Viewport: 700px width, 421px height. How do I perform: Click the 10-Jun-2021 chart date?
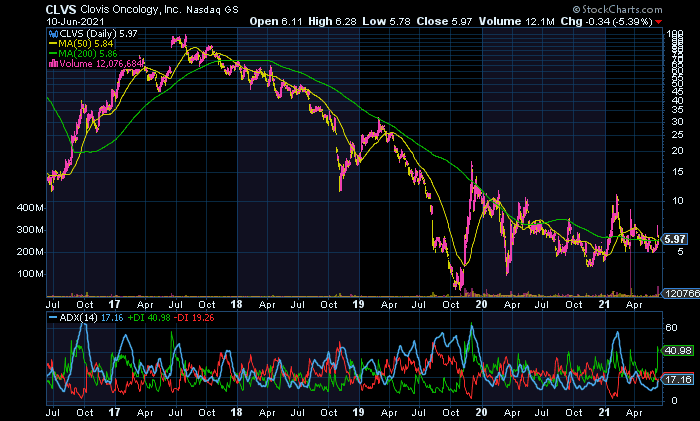coord(75,21)
